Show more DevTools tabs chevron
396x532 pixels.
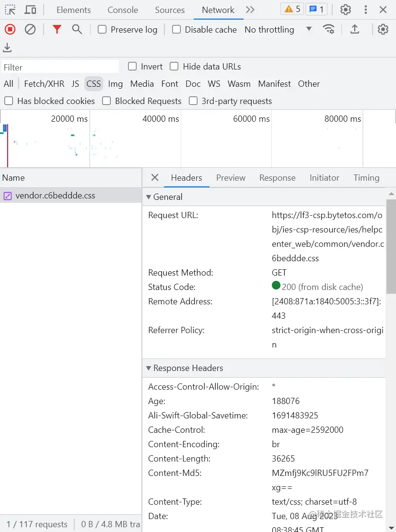[x=250, y=10]
